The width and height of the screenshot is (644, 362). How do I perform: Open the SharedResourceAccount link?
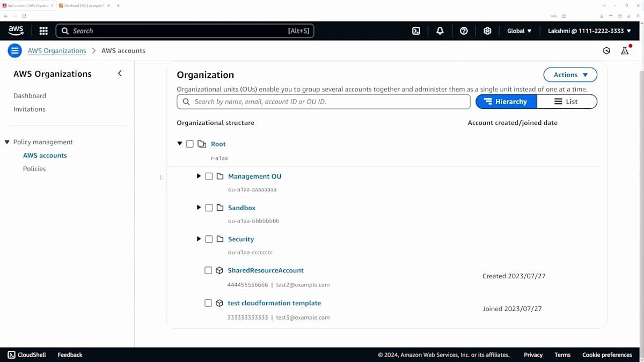coord(266,270)
